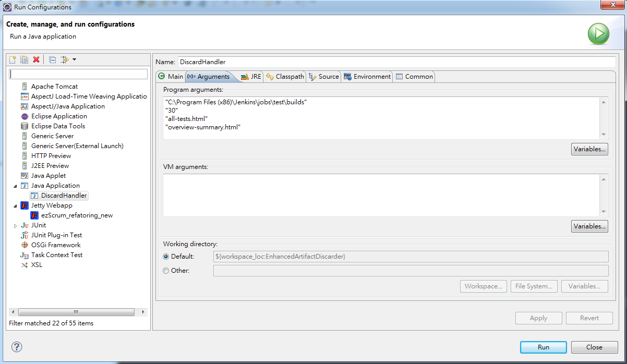
Task: Click Variables button in Working directory section
Action: coord(585,286)
